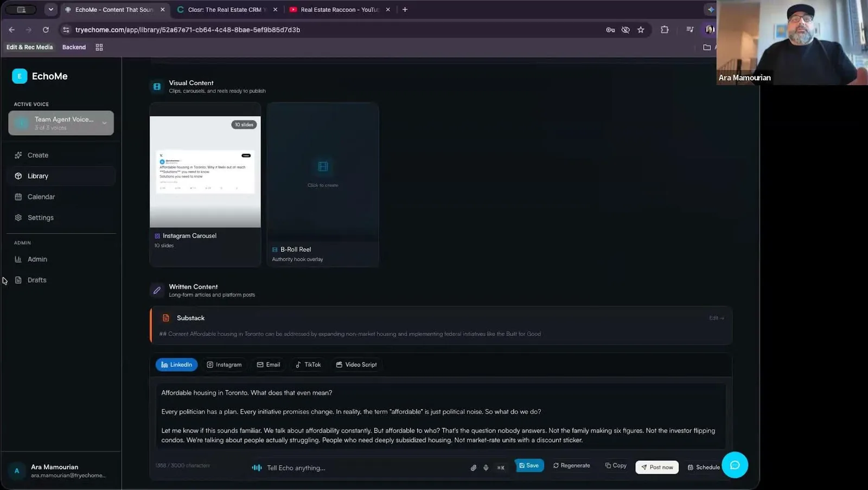This screenshot has height=490, width=868.
Task: Switch to the Instagram tab
Action: pos(224,365)
